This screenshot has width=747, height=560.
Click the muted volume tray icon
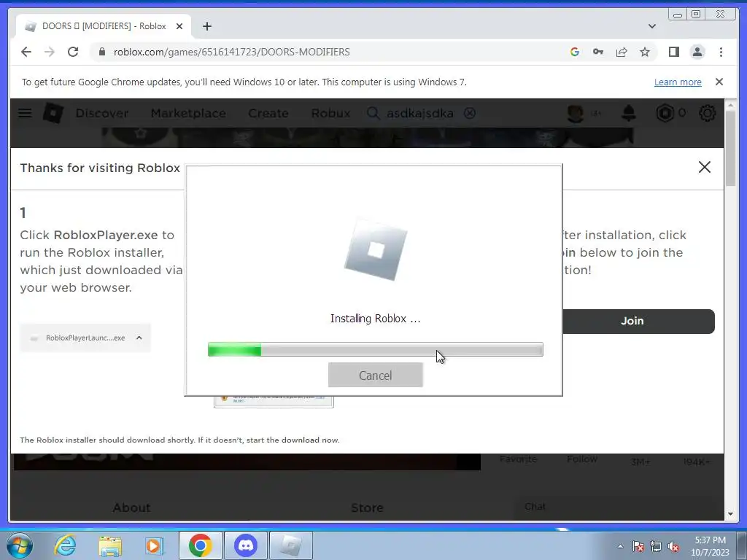pos(673,546)
